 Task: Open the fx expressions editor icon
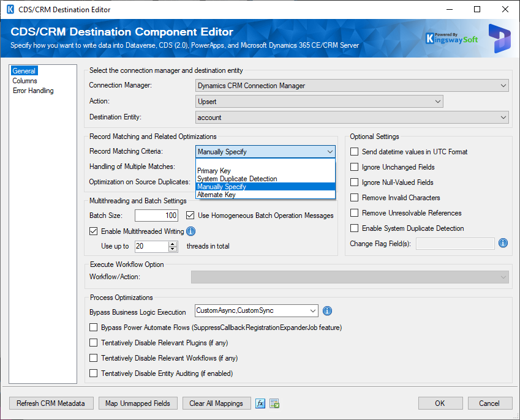[260, 403]
